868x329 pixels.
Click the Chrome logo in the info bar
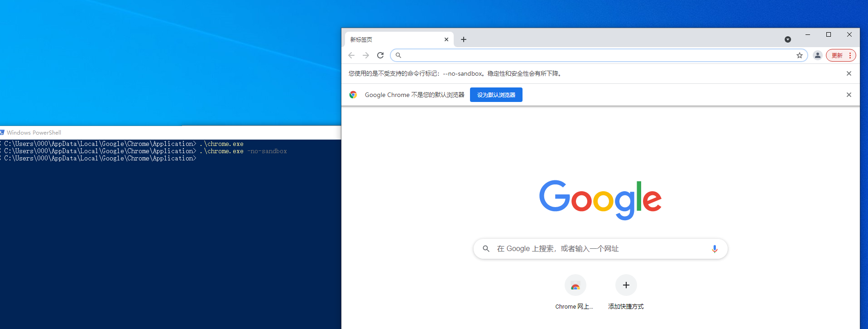pos(353,95)
